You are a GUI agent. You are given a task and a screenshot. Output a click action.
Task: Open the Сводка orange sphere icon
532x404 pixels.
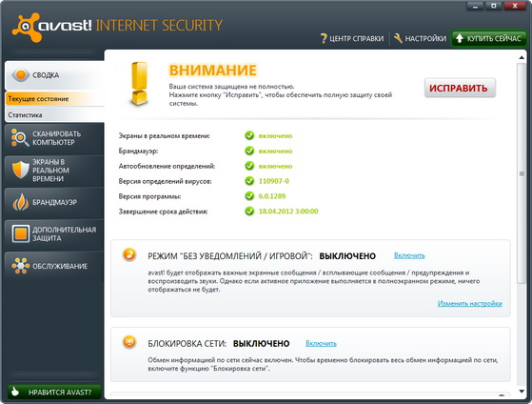[21, 74]
